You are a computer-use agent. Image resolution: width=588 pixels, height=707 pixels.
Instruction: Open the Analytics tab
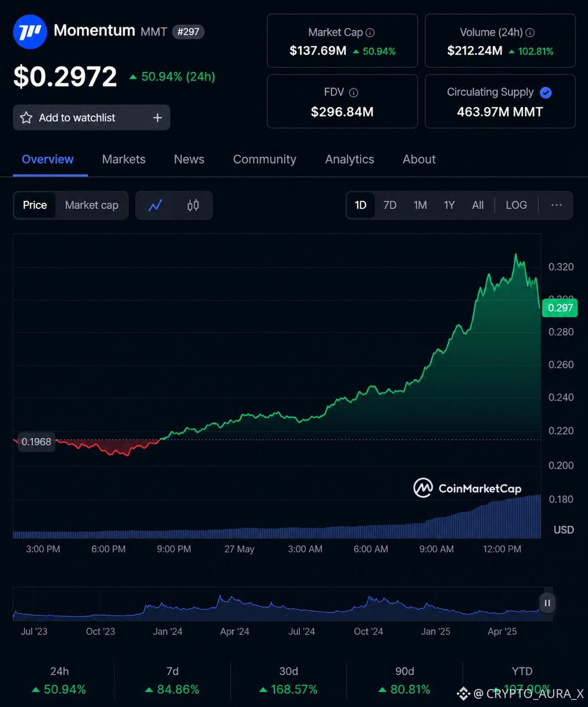[x=350, y=159]
